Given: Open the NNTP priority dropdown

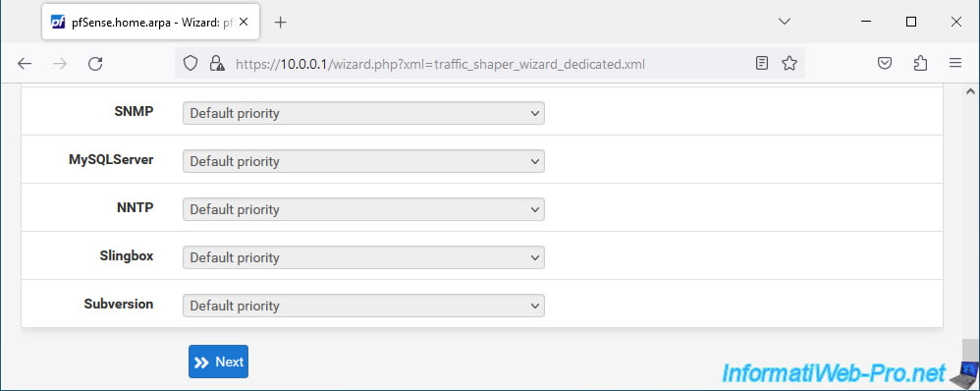Looking at the screenshot, I should (x=363, y=209).
